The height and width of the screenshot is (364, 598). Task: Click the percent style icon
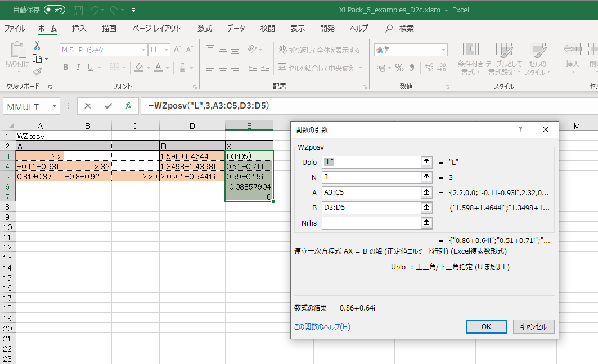pyautogui.click(x=399, y=68)
